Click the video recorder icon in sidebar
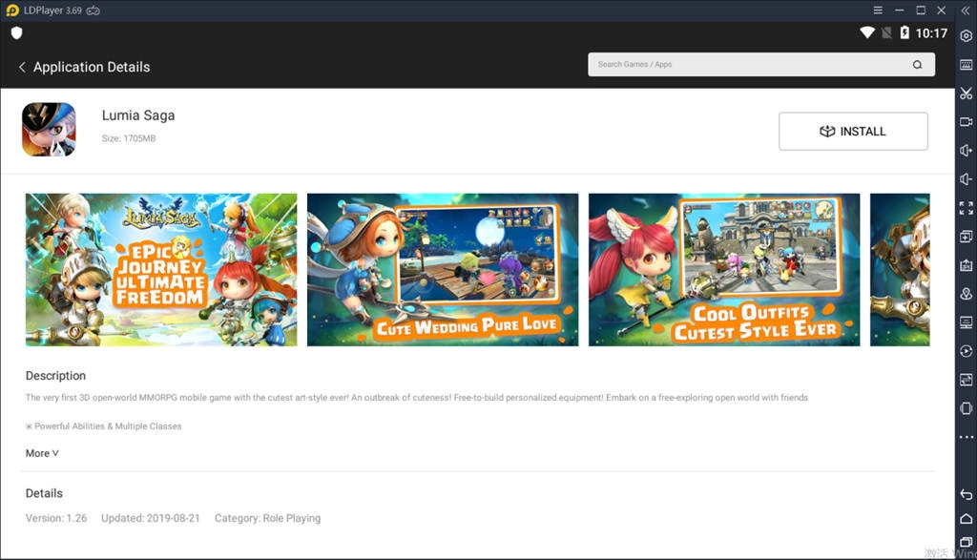The width and height of the screenshot is (977, 560). click(x=966, y=122)
